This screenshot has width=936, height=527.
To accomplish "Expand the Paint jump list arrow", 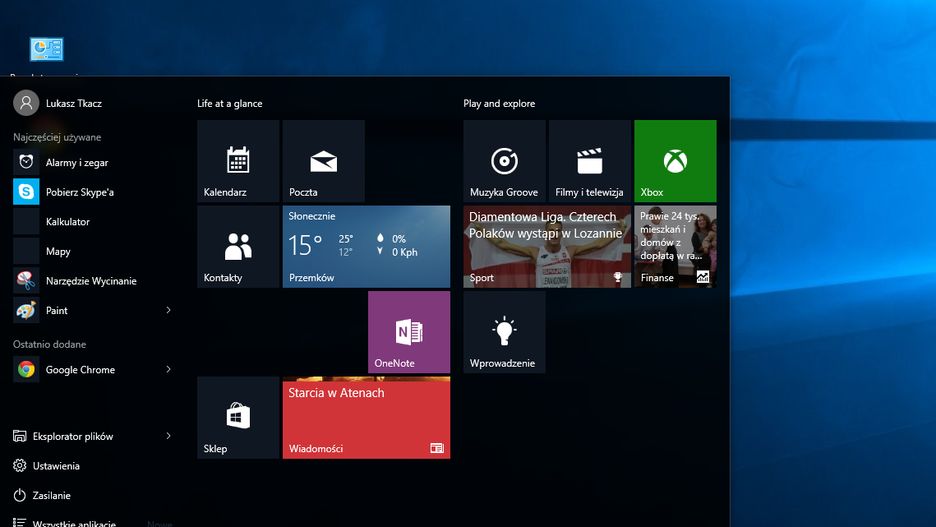I will click(168, 311).
